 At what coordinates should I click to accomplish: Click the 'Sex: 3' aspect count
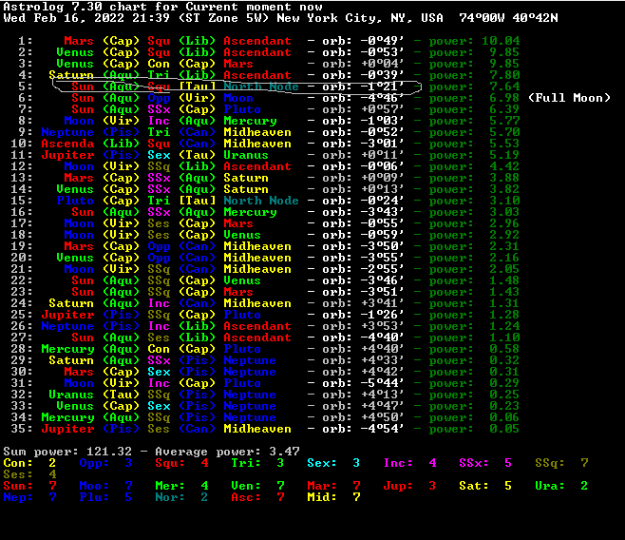(x=333, y=463)
